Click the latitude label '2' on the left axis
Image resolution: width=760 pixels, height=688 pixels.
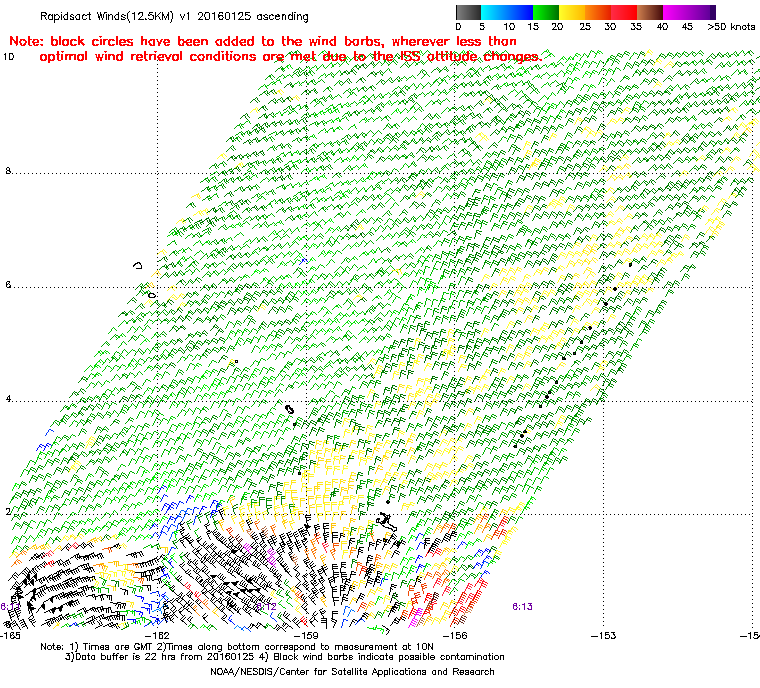[x=8, y=512]
